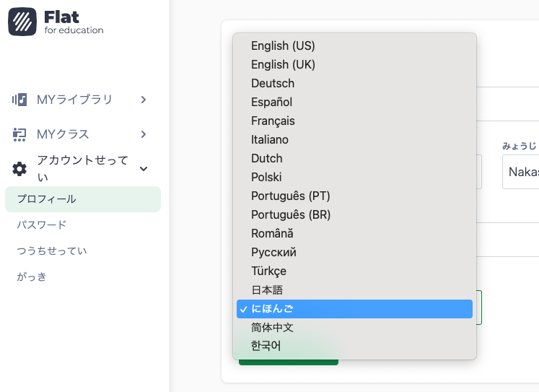This screenshot has height=392, width=539.
Task: Pick 日本語 from the language menu
Action: [x=267, y=290]
